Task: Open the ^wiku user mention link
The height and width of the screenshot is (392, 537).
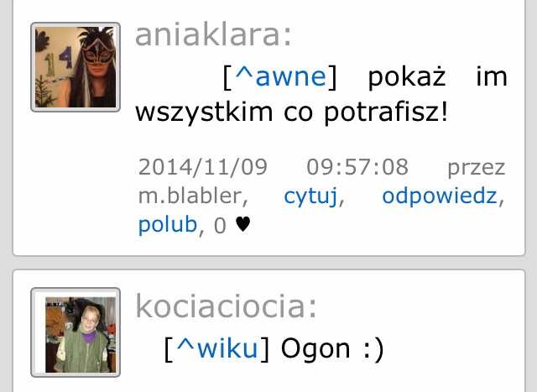Action: point(217,349)
